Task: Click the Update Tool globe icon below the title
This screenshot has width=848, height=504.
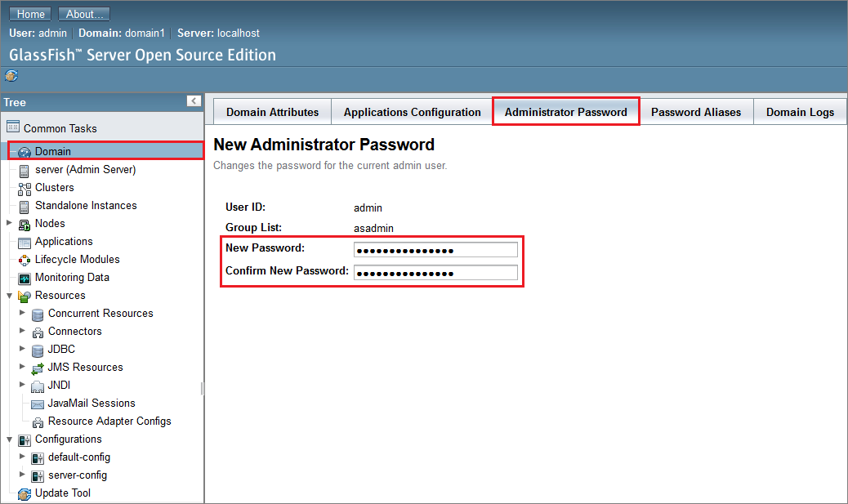Action: click(x=11, y=76)
